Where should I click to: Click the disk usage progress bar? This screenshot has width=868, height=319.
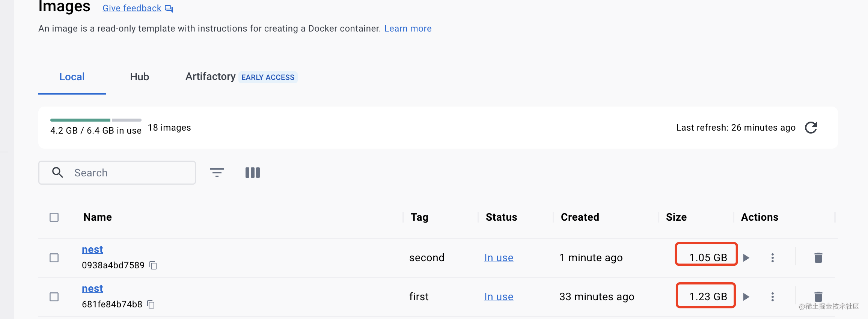(x=96, y=120)
